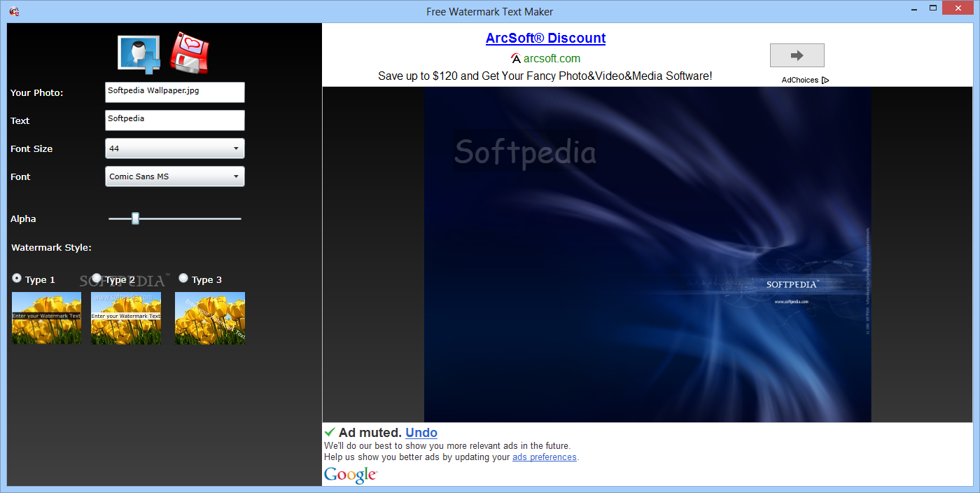Click in the Your Photo filename field
Screen dimensions: 980x493
click(175, 92)
